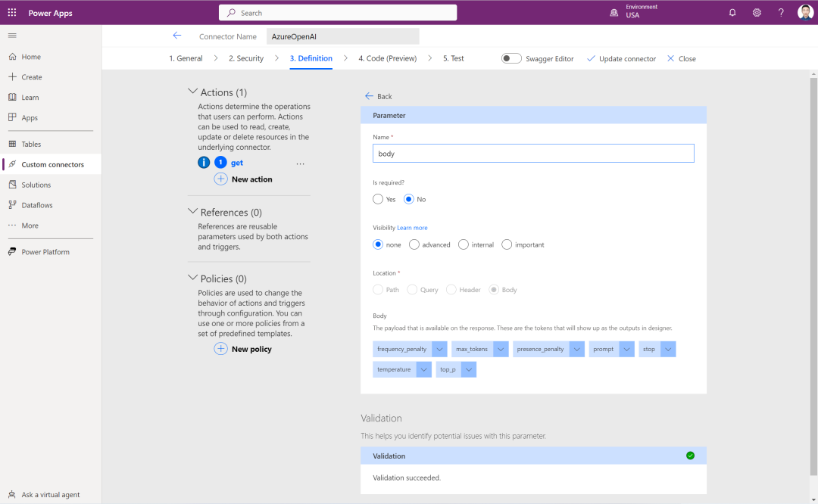
Task: Click the Custom connectors icon
Action: coord(13,164)
